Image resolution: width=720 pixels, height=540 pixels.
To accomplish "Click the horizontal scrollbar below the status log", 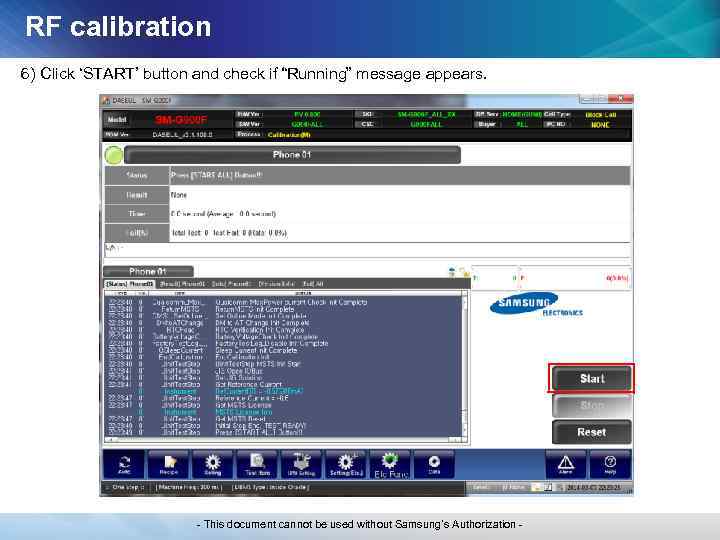I will pyautogui.click(x=283, y=440).
